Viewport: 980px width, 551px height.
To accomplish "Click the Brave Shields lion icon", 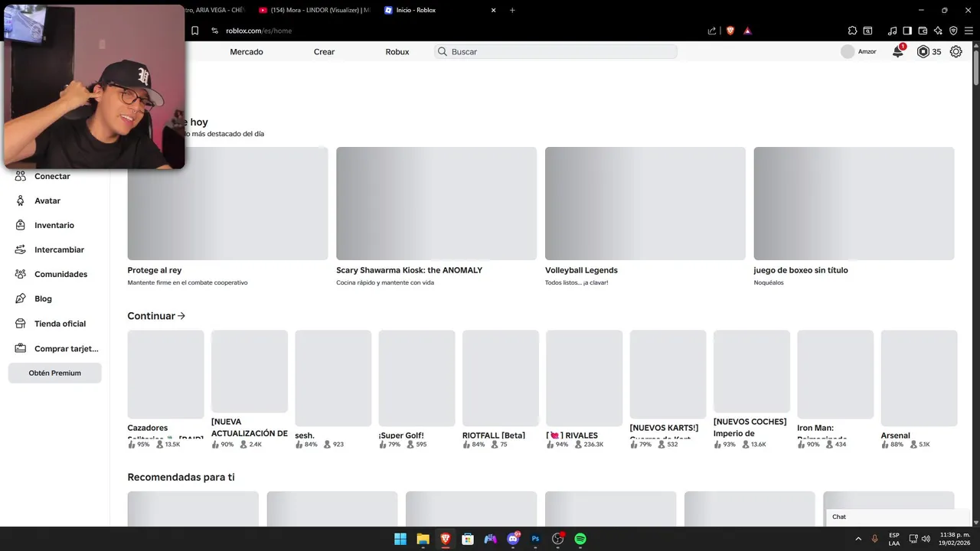I will pos(730,31).
